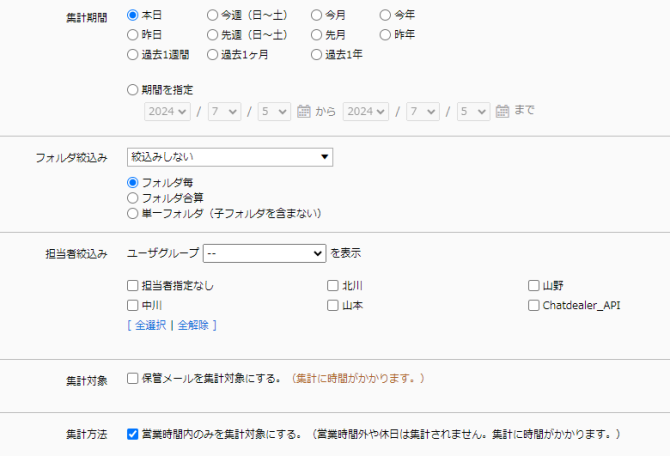The height and width of the screenshot is (456, 670).
Task: Select 単一フォルダ radio option
Action: pyautogui.click(x=133, y=213)
